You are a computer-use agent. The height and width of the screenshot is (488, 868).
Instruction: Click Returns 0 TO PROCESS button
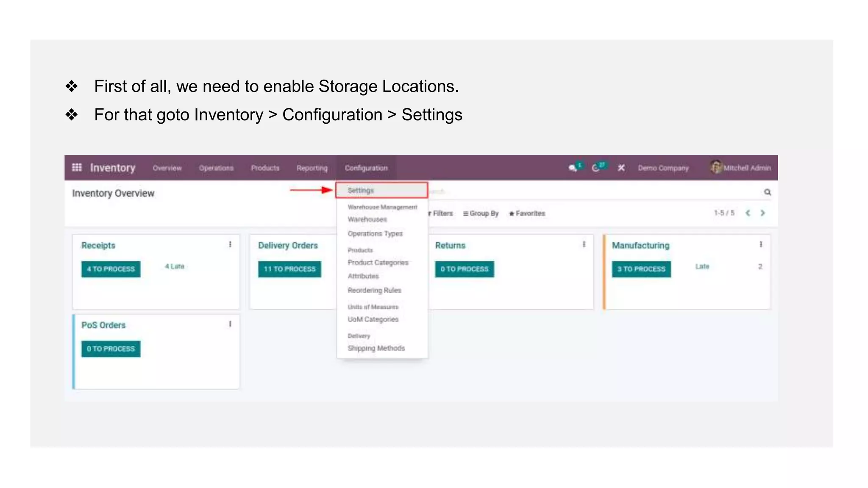pyautogui.click(x=465, y=269)
